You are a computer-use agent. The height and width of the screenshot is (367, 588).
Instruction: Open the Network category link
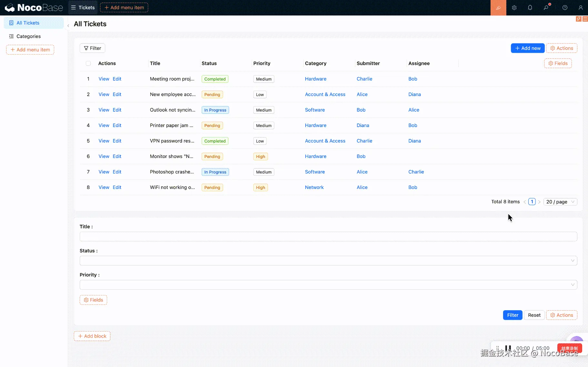tap(314, 187)
